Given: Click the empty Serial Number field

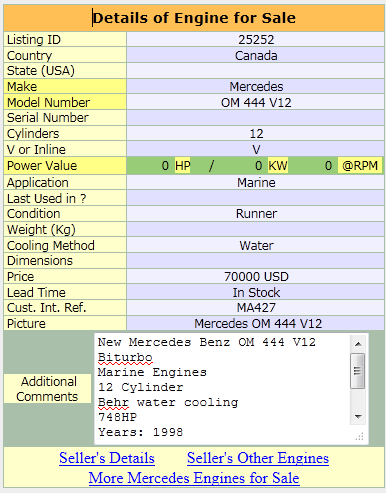Looking at the screenshot, I should pyautogui.click(x=256, y=118).
